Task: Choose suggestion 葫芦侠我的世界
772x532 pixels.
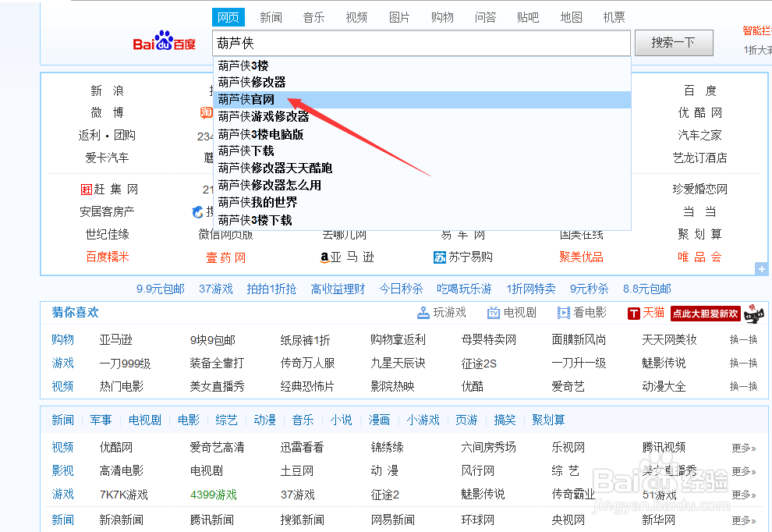Action: (422, 203)
